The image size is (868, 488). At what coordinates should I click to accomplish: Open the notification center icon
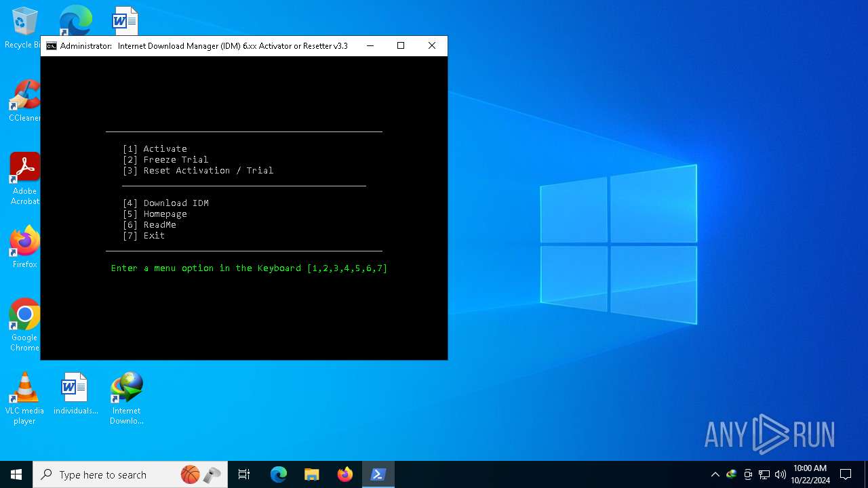point(846,474)
